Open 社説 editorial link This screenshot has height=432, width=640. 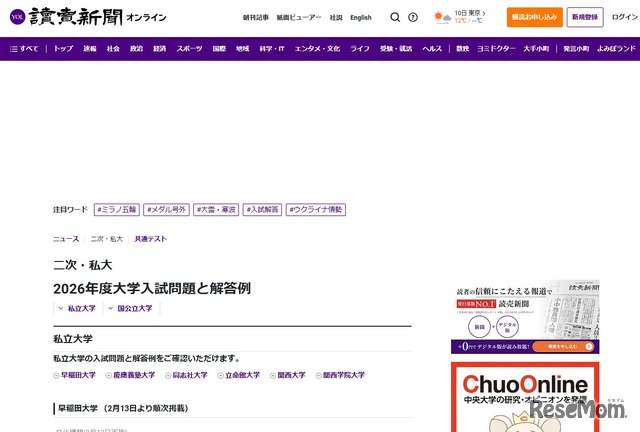(x=336, y=18)
